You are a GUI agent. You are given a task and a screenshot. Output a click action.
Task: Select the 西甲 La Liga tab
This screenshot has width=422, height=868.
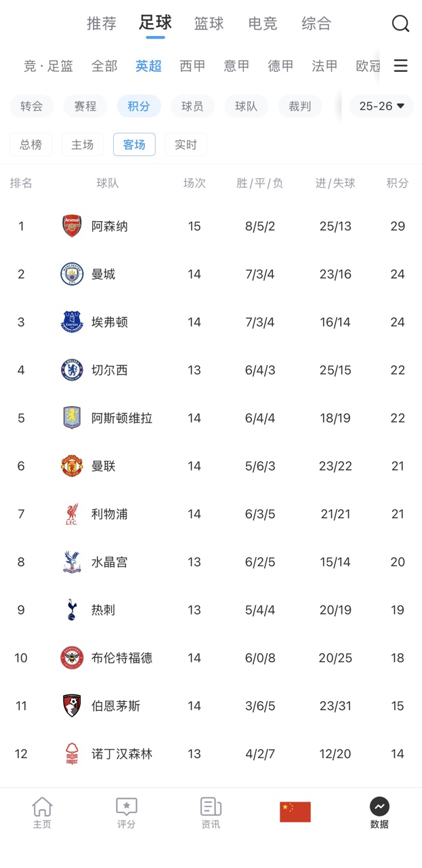[x=192, y=66]
